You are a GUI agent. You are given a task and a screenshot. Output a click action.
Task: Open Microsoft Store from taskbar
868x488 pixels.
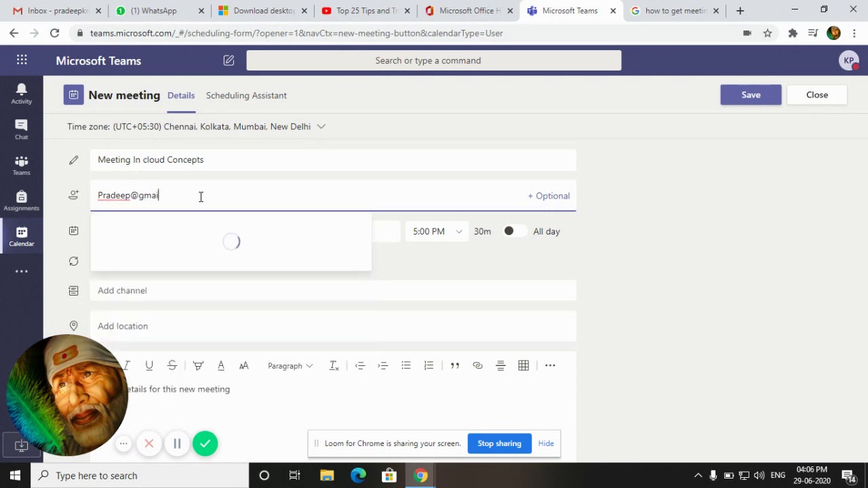[389, 476]
